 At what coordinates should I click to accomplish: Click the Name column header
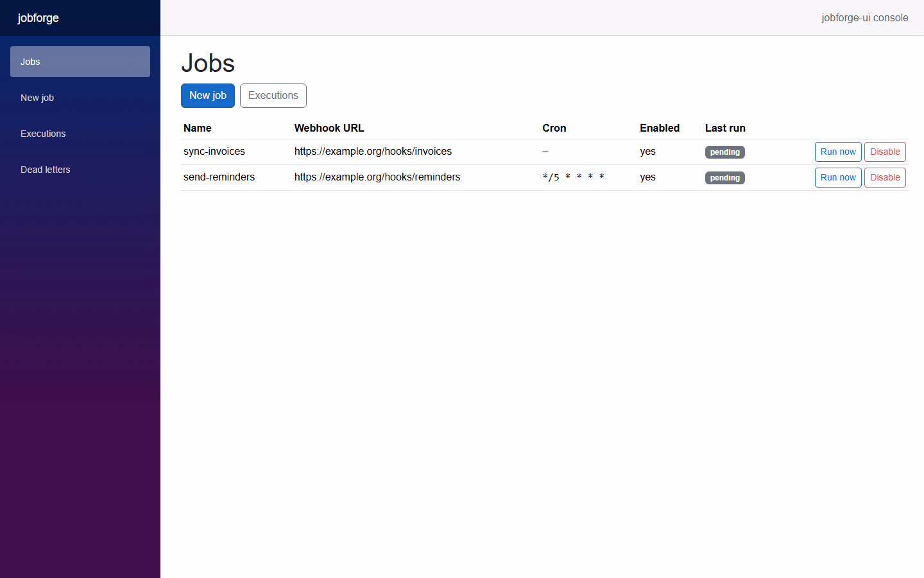198,128
